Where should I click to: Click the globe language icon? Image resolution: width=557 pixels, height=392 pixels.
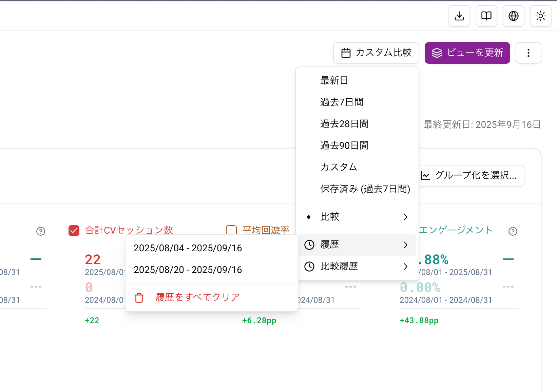pyautogui.click(x=513, y=16)
